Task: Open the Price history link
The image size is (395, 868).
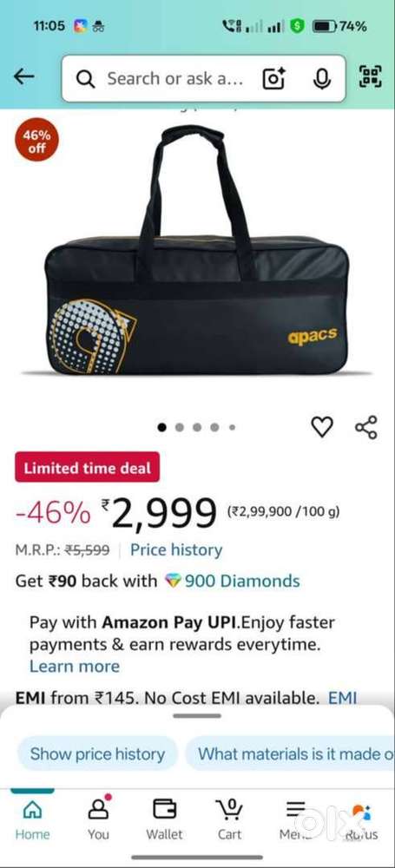Action: (176, 549)
